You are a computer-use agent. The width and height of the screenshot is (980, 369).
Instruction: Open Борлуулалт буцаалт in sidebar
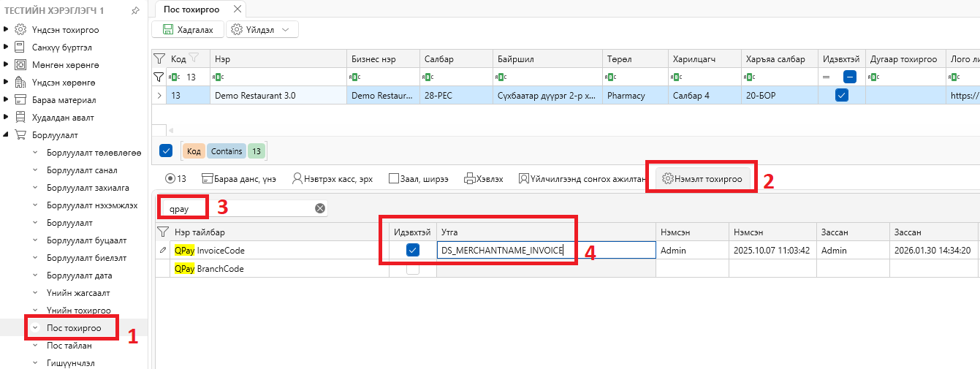[x=86, y=240]
